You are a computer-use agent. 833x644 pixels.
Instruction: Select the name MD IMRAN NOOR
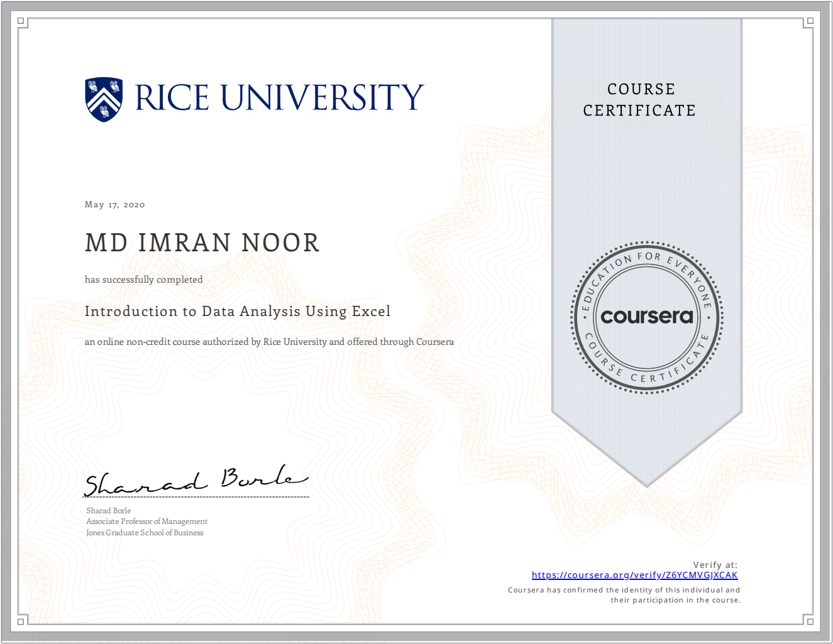tap(202, 243)
